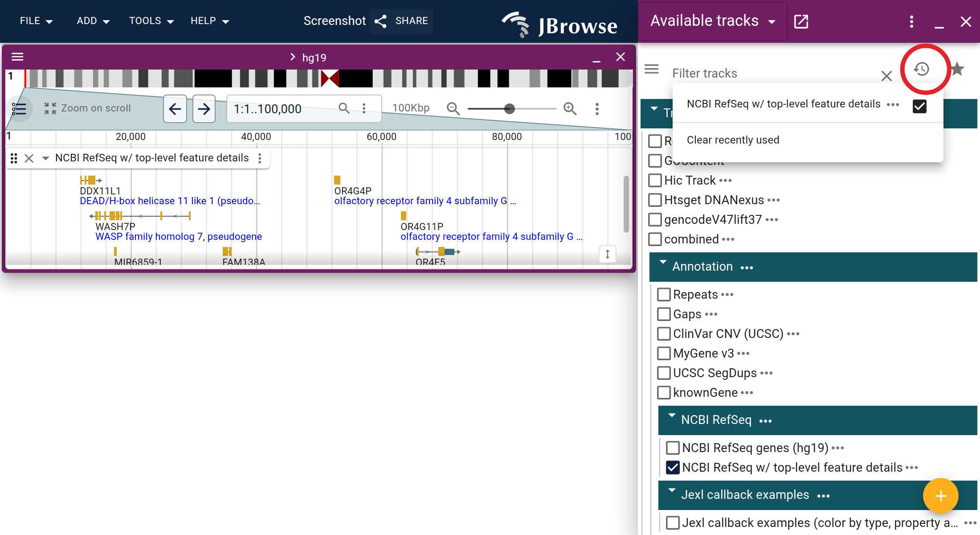Zoom out with the minus magnifier
Screen dimensions: 980x535
pos(453,108)
